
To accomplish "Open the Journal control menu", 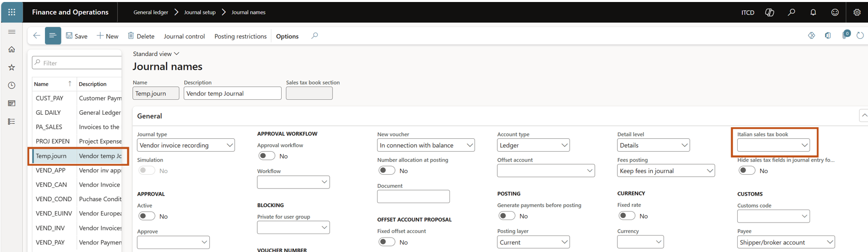I will [184, 36].
